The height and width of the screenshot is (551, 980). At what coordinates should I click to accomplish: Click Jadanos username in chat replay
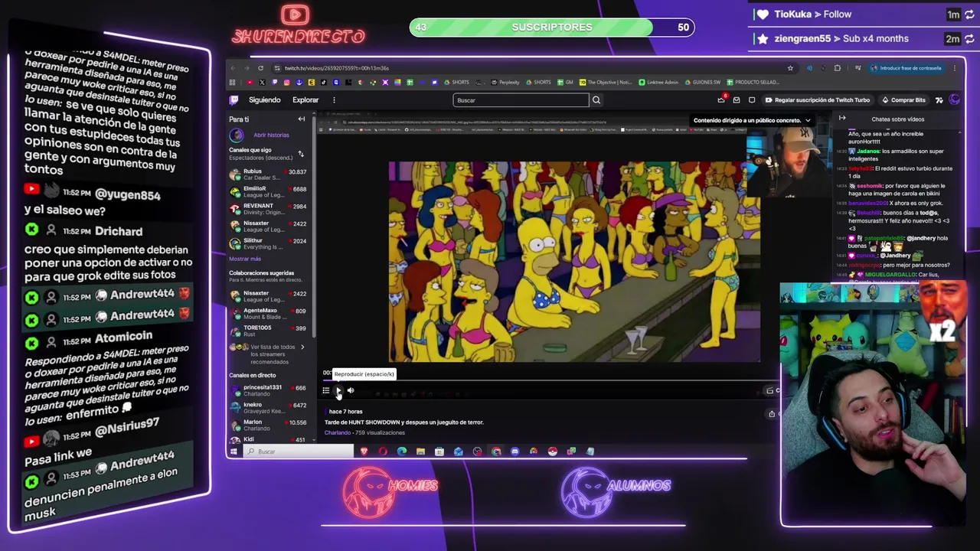(x=867, y=152)
